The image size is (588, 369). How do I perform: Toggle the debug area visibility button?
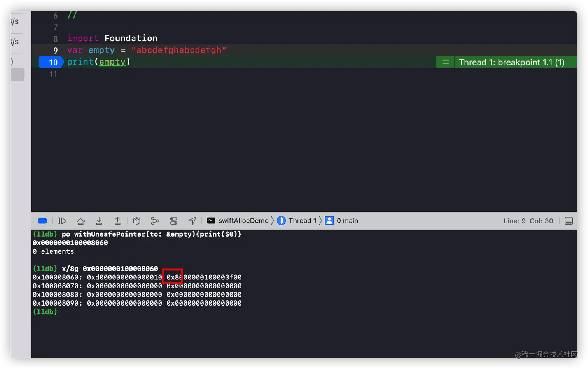point(569,221)
